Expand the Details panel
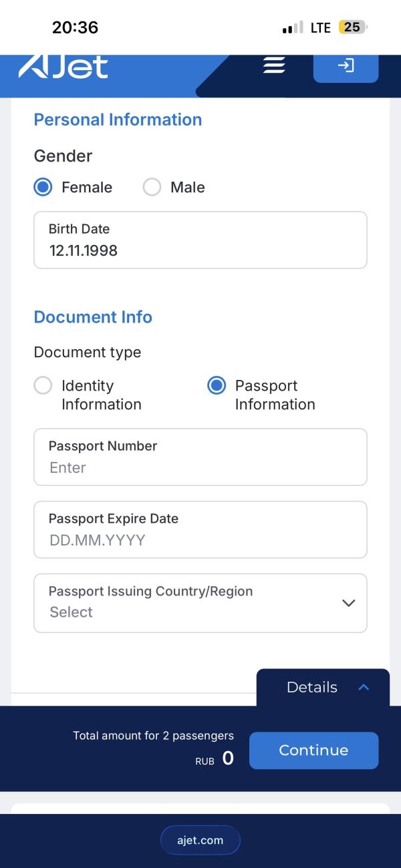 (x=312, y=687)
